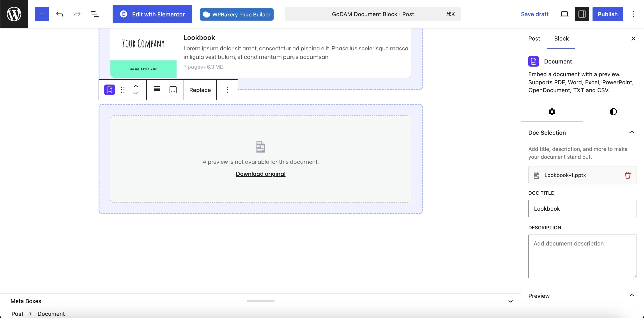Open the block inserter plus button
The height and width of the screenshot is (318, 644).
coord(42,14)
